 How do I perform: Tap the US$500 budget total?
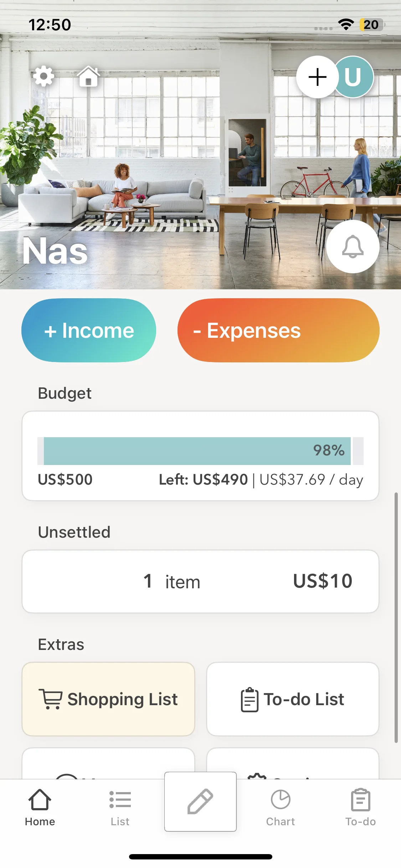click(65, 480)
